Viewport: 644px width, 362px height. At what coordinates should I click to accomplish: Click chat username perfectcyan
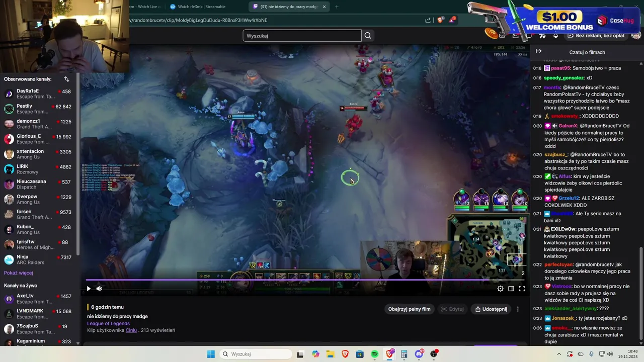558,264
